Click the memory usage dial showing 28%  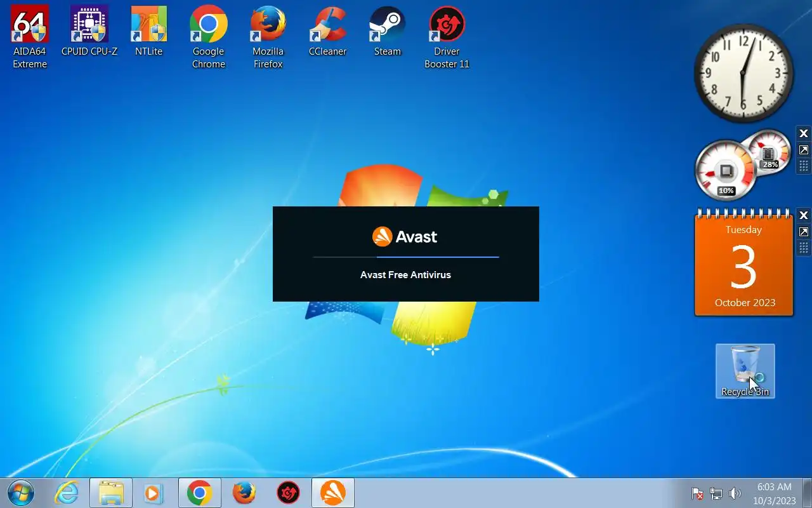[768, 152]
